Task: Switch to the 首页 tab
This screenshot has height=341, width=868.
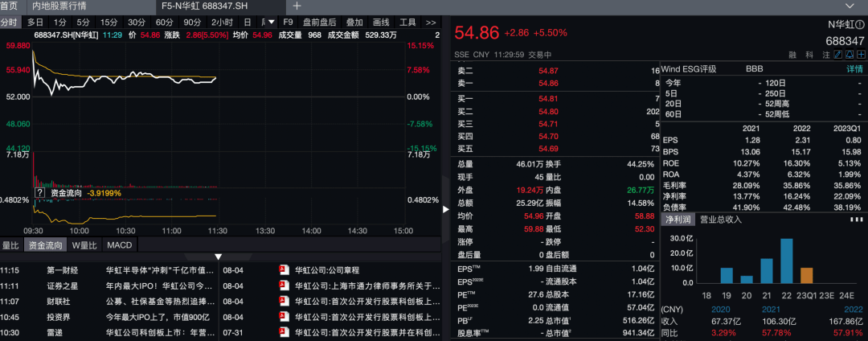Action: [10, 6]
